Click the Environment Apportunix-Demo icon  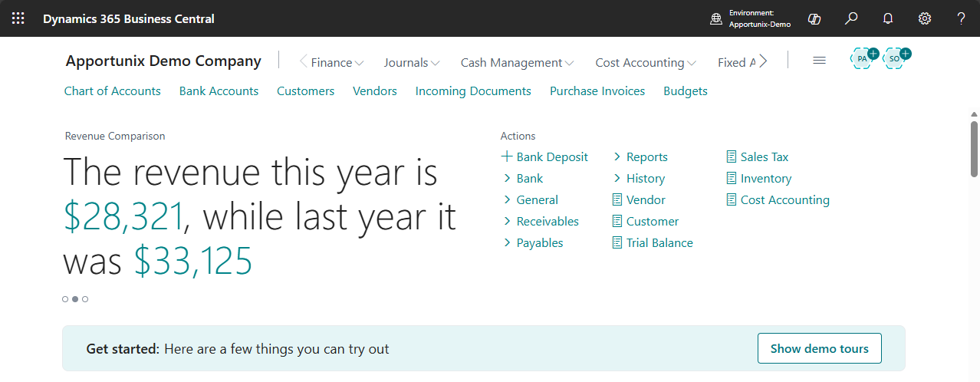(x=716, y=18)
